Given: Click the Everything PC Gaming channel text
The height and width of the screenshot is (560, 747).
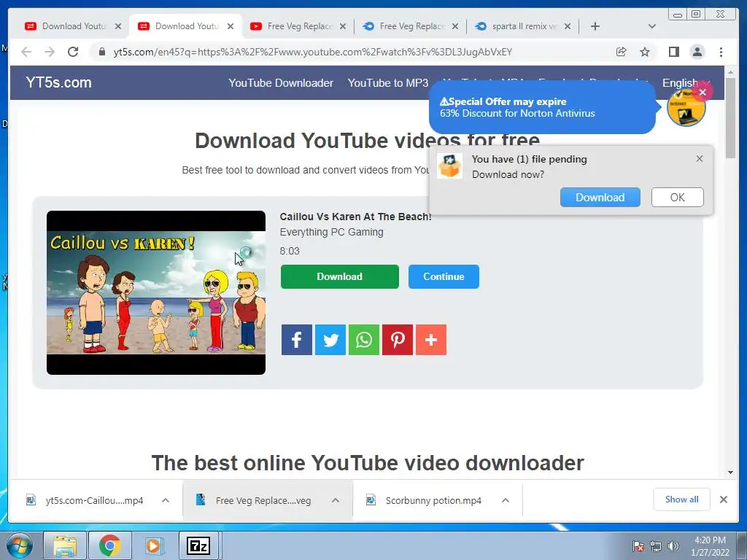Looking at the screenshot, I should tap(332, 232).
